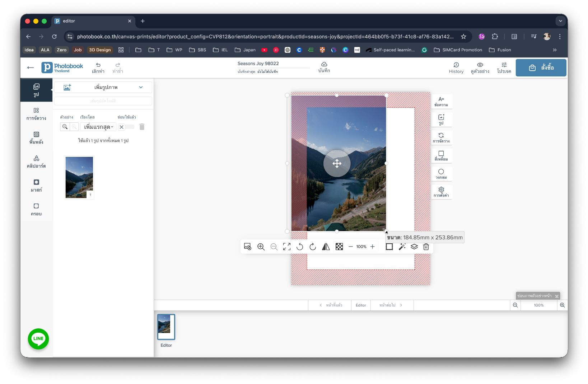Viewport: 588px width, 384px height.
Task: Rotate the image counterclockwise
Action: pyautogui.click(x=300, y=247)
